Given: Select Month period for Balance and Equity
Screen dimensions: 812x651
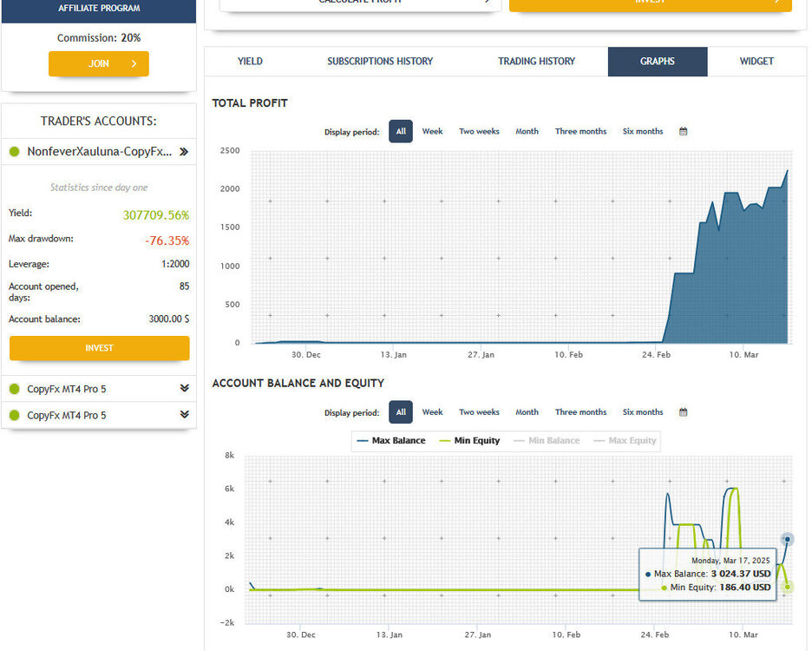Looking at the screenshot, I should (527, 412).
